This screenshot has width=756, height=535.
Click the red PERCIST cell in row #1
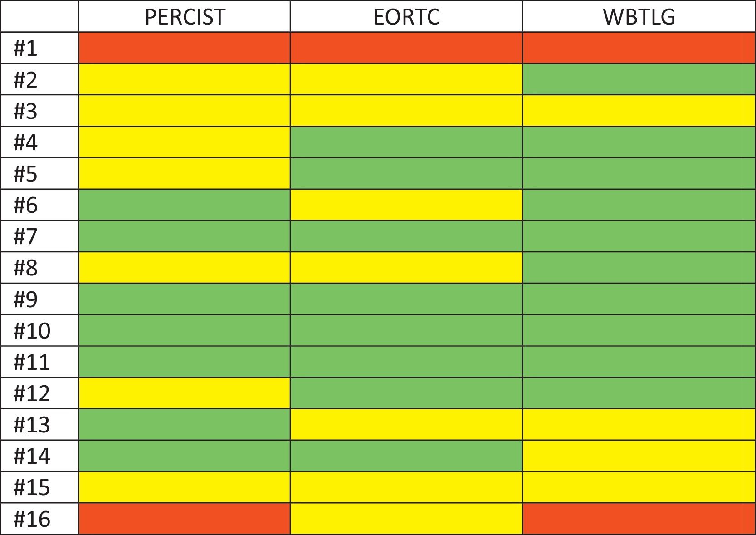[x=185, y=48]
